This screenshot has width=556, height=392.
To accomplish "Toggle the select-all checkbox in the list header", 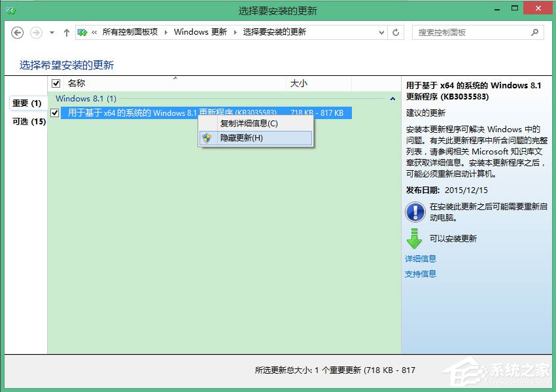I will [56, 83].
